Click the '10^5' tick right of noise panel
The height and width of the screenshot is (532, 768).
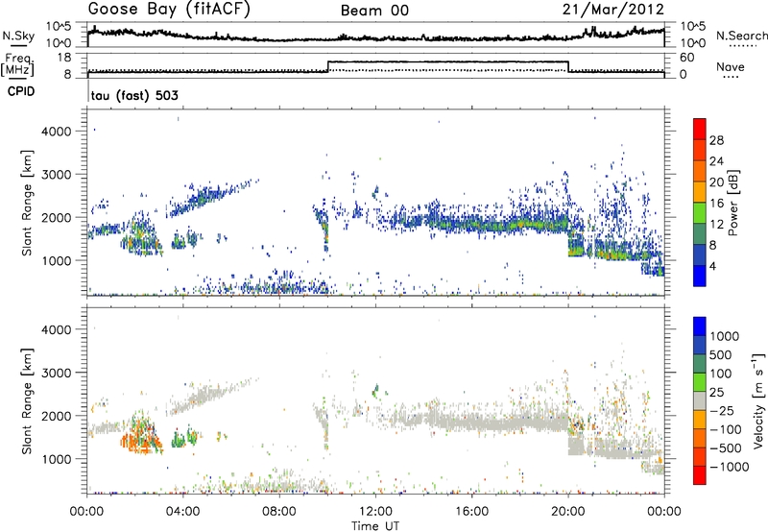pyautogui.click(x=693, y=26)
